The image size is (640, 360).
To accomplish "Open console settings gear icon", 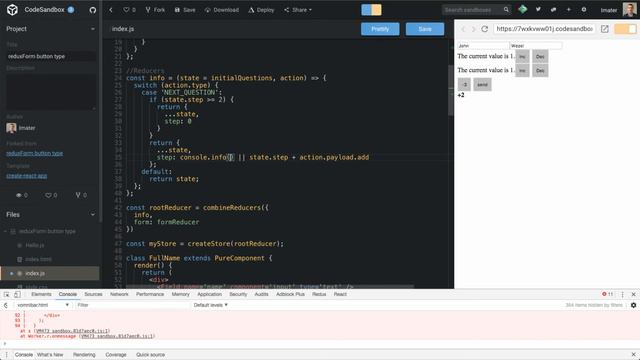I will coord(633,305).
